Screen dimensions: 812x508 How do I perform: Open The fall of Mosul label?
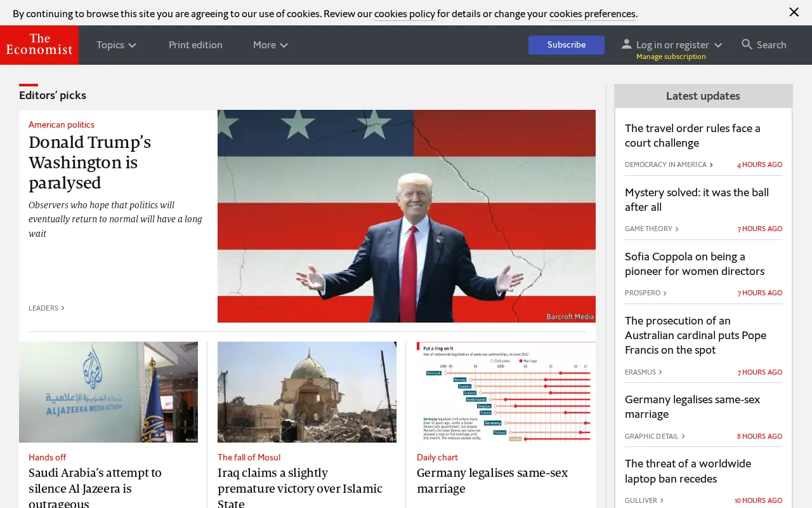249,457
